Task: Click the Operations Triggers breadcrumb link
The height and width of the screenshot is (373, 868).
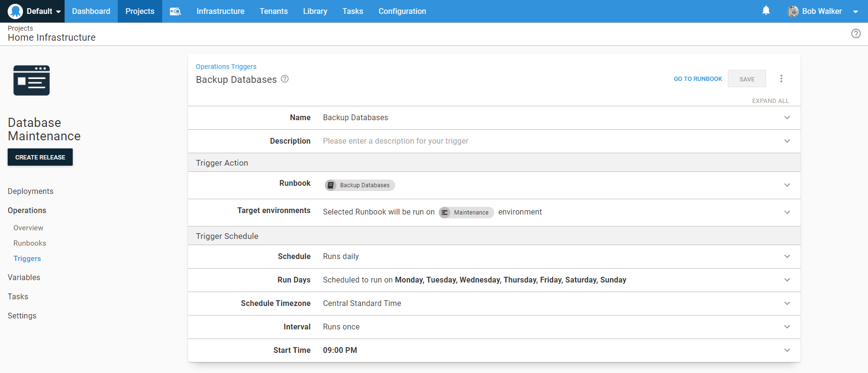Action: [226, 67]
